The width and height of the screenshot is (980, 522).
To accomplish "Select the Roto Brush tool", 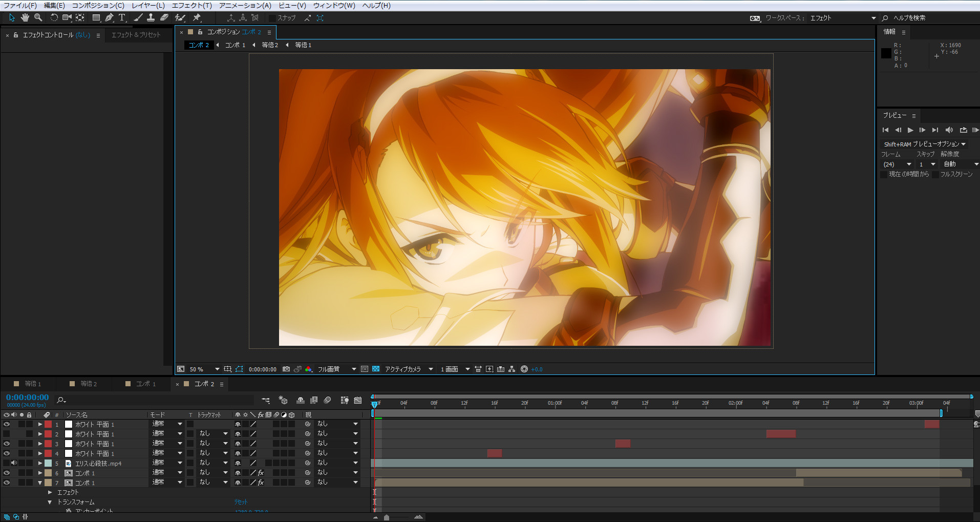I will 180,17.
